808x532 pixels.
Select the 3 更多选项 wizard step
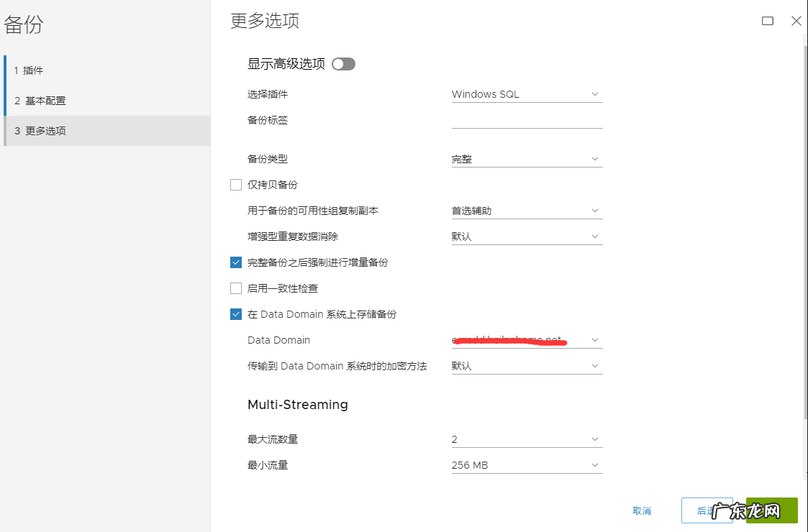[x=40, y=132]
